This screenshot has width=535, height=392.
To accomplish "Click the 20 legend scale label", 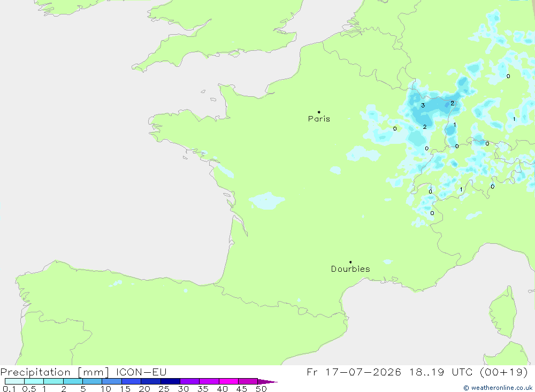I will point(144,389).
